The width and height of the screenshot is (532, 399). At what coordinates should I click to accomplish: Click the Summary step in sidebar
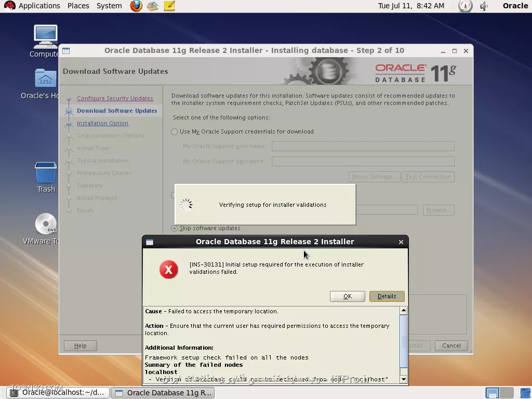[89, 185]
